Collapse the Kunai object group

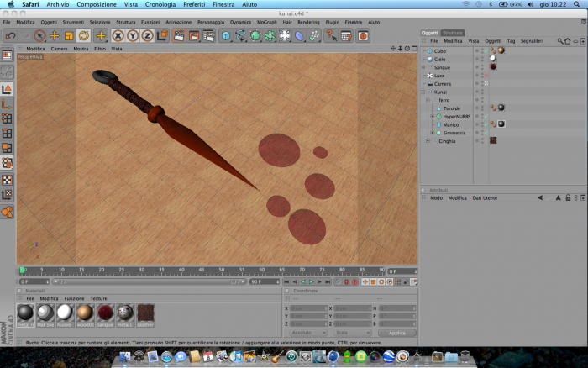point(423,92)
